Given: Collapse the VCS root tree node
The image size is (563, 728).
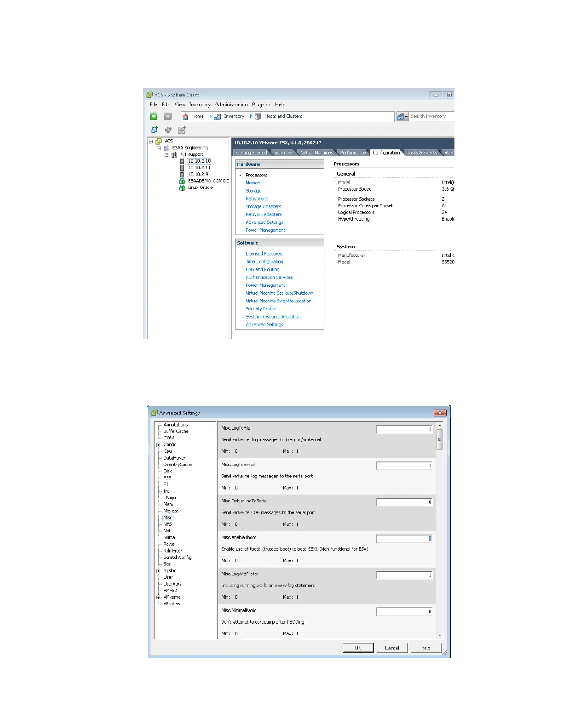Looking at the screenshot, I should [x=150, y=142].
